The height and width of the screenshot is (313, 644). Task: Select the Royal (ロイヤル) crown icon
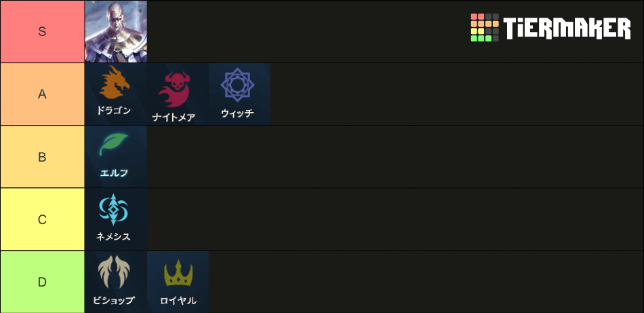178,281
